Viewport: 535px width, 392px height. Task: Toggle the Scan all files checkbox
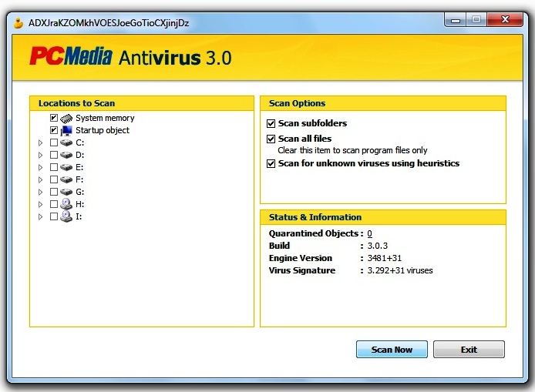point(271,139)
